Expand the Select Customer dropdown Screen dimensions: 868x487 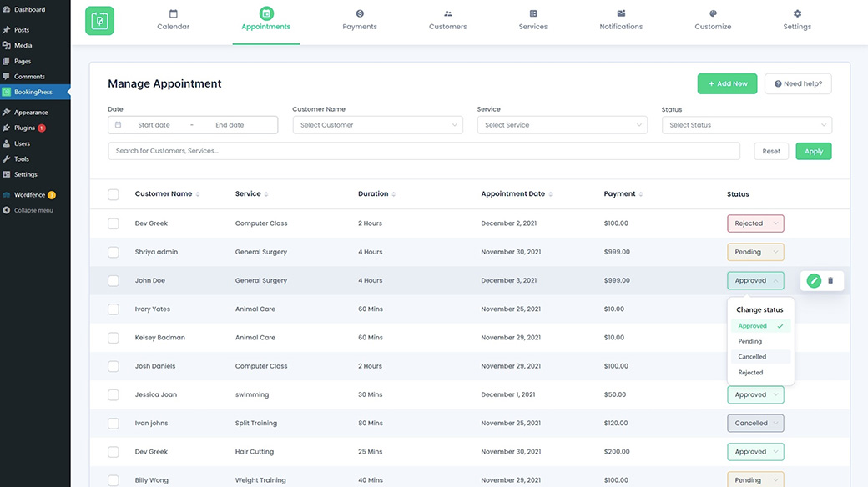(377, 125)
